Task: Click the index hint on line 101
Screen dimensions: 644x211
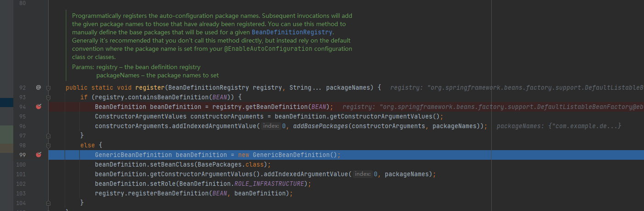Action: click(362, 174)
